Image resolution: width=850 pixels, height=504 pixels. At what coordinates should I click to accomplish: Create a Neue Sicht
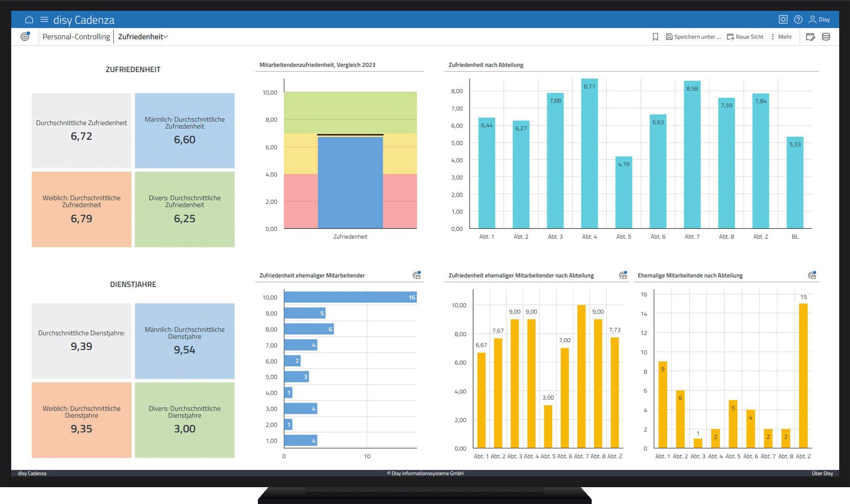745,37
